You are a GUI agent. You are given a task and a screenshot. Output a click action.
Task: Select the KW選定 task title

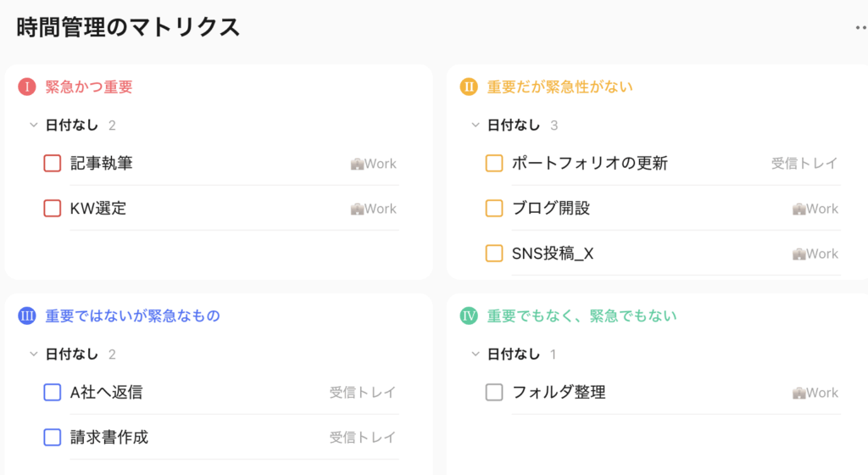[x=98, y=209]
